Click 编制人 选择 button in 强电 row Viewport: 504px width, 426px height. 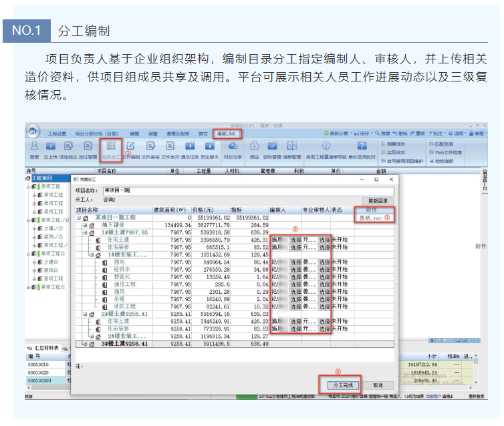tap(295, 262)
